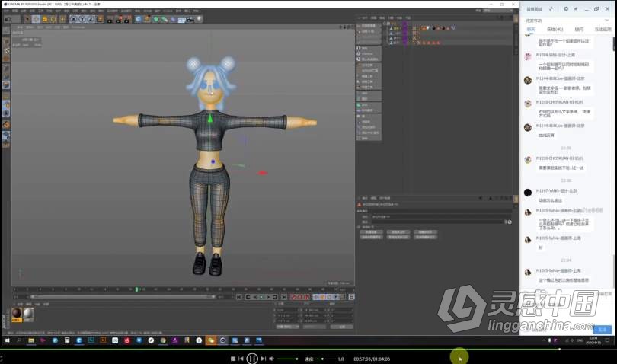Expand the root object in Object Manager

point(385,24)
